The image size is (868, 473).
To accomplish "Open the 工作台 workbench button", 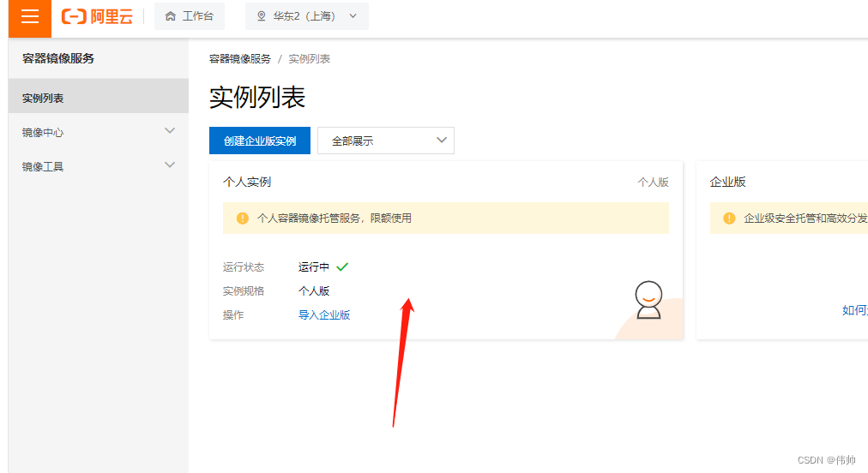I will point(190,16).
